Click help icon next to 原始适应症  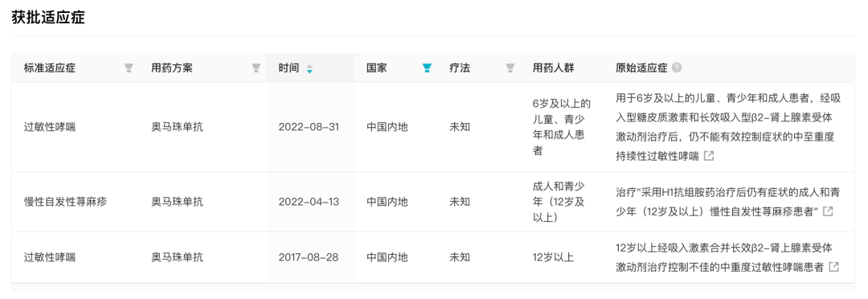(x=677, y=68)
